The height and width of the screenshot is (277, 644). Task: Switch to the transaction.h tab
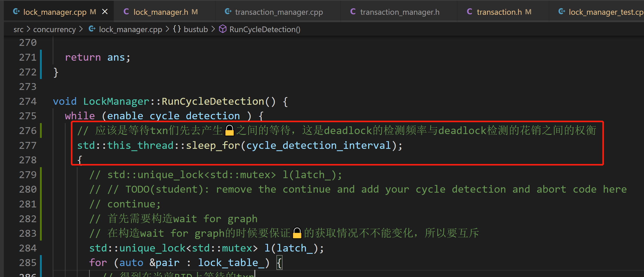coord(499,12)
